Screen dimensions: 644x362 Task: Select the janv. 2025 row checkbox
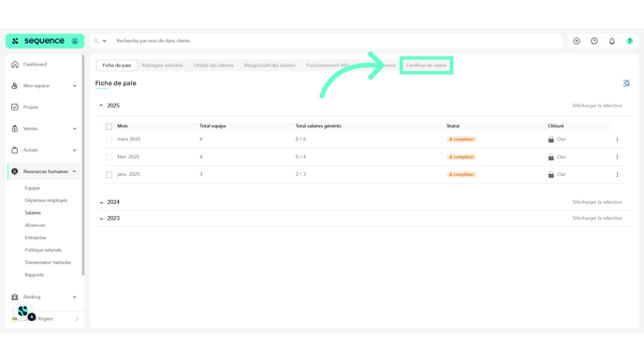coord(109,174)
